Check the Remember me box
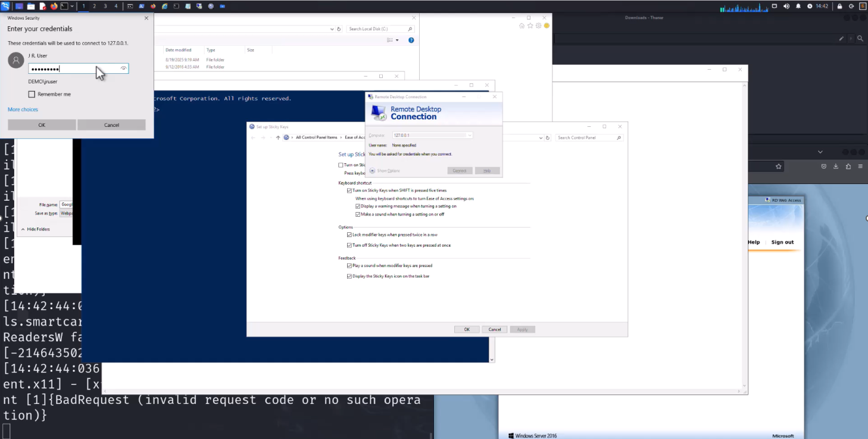Viewport: 868px width, 439px height. [x=33, y=94]
